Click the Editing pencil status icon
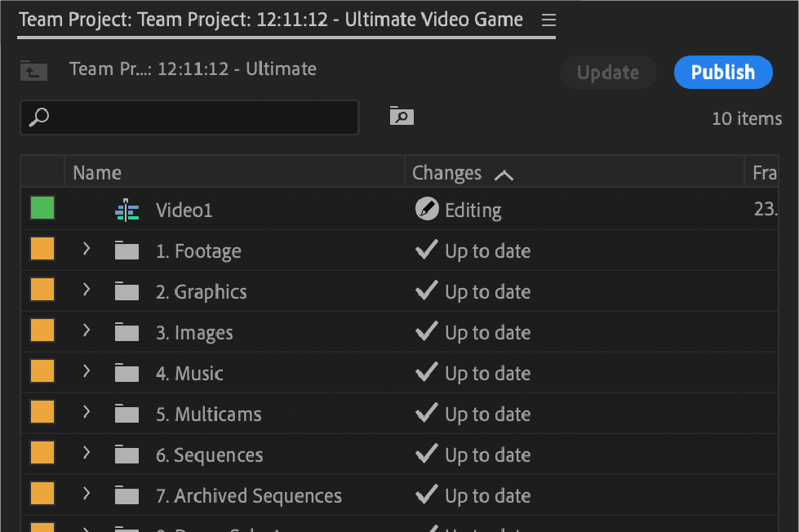The width and height of the screenshot is (799, 532). 427,210
